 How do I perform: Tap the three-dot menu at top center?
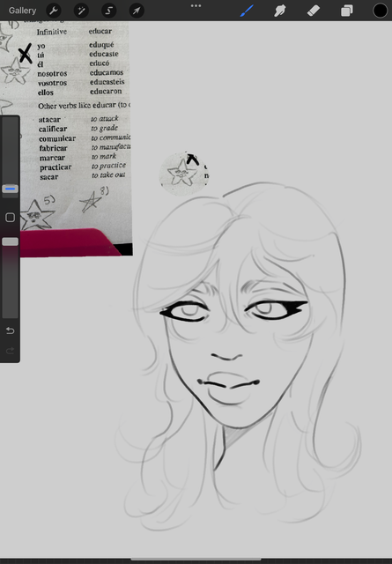pos(196,6)
